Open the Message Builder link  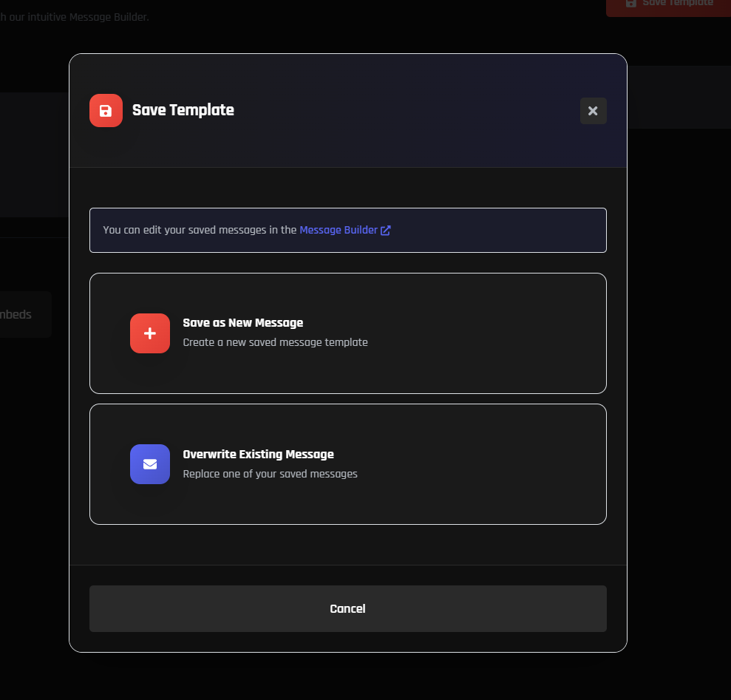[339, 230]
